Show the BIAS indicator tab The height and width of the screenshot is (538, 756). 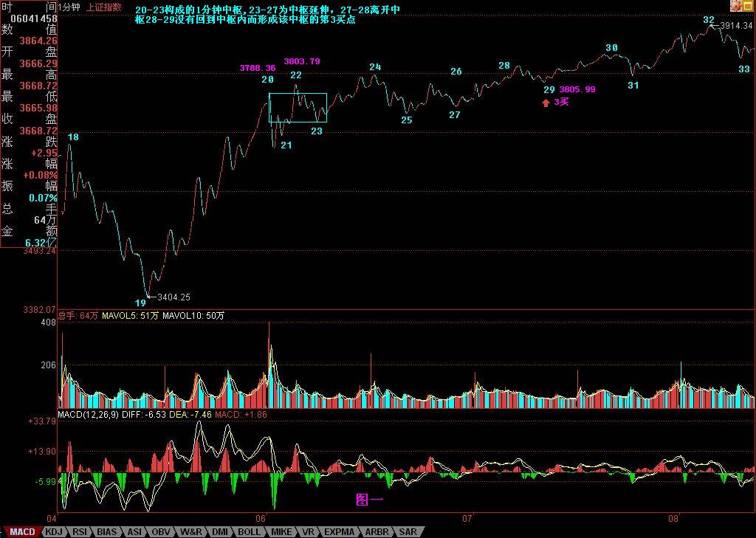pyautogui.click(x=107, y=531)
